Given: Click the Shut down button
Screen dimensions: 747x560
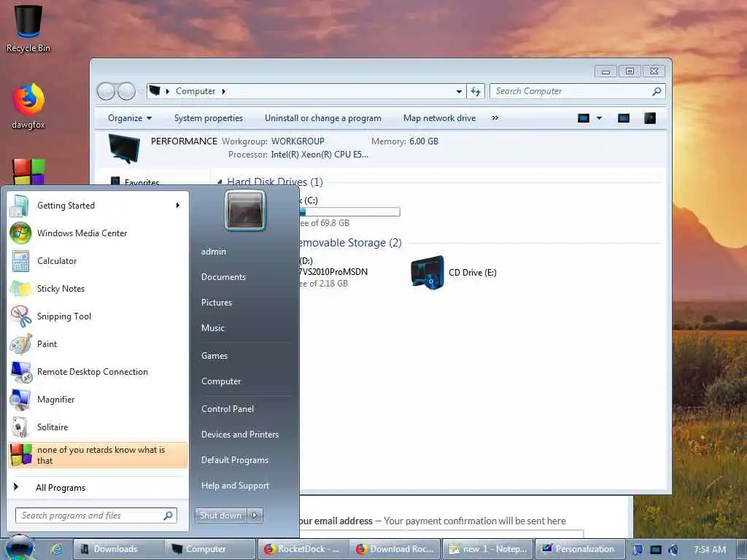Looking at the screenshot, I should pyautogui.click(x=220, y=516).
